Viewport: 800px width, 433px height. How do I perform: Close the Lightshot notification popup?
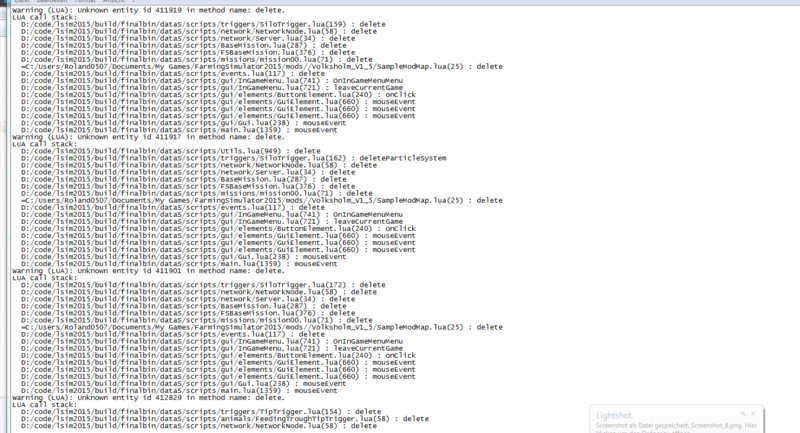tap(753, 414)
